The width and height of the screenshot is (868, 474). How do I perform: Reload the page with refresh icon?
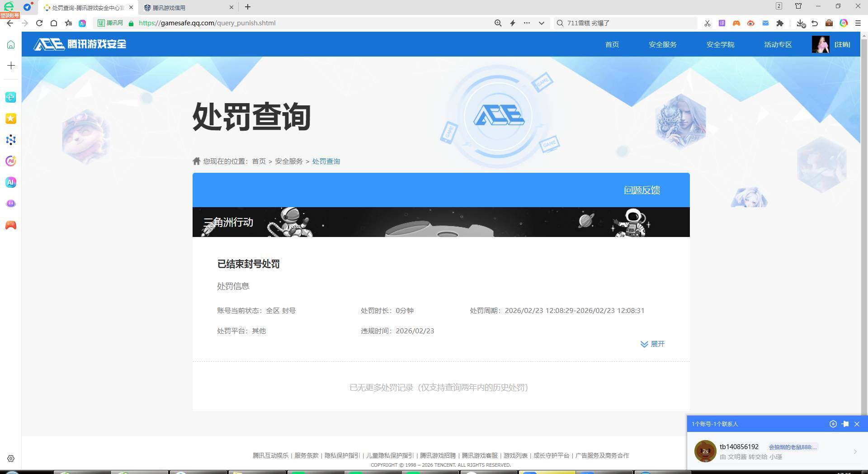39,23
